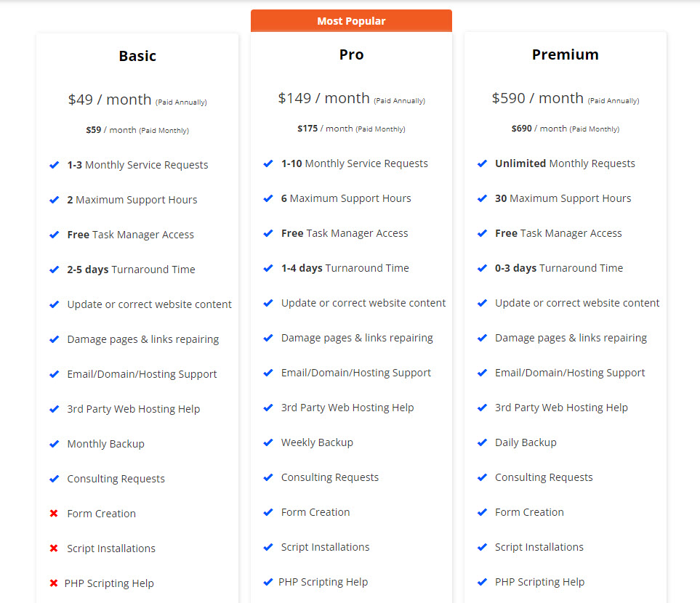Click the checkmark next to 30 Maximum Support Hours
The image size is (700, 603).
[482, 198]
